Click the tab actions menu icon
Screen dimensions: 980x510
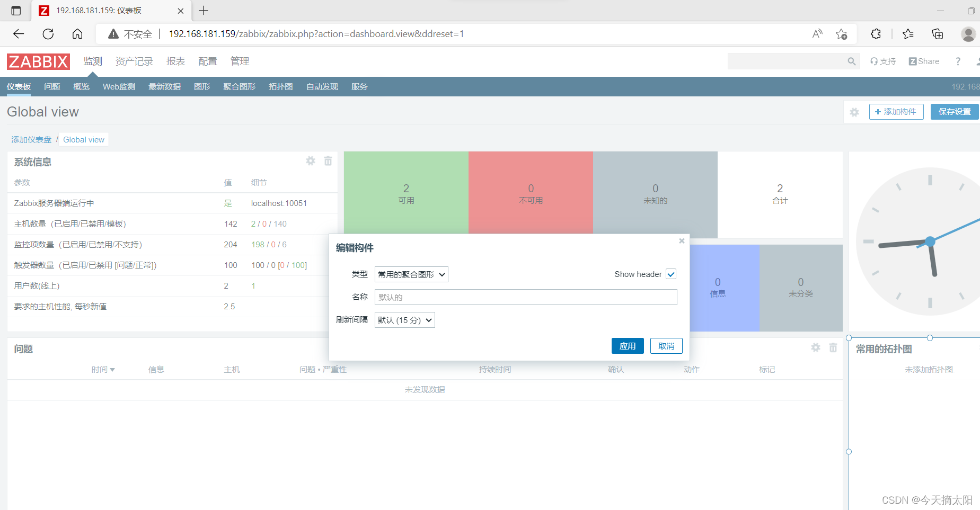[x=16, y=11]
